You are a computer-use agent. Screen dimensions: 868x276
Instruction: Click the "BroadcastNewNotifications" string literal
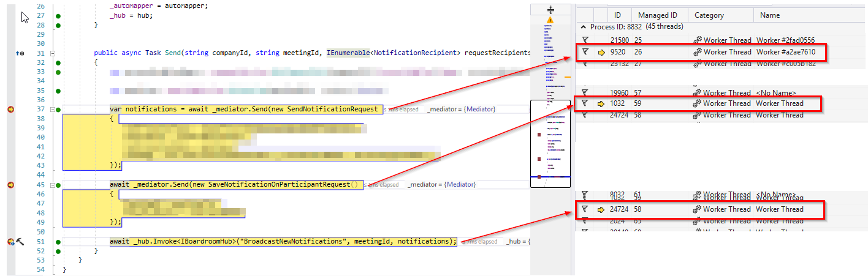295,242
